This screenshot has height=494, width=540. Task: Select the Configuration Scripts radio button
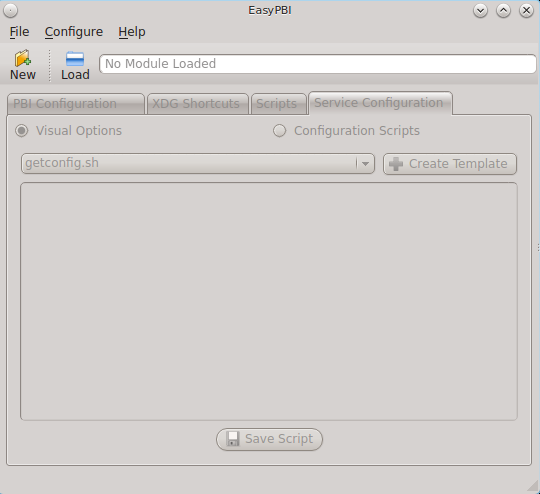pos(279,131)
